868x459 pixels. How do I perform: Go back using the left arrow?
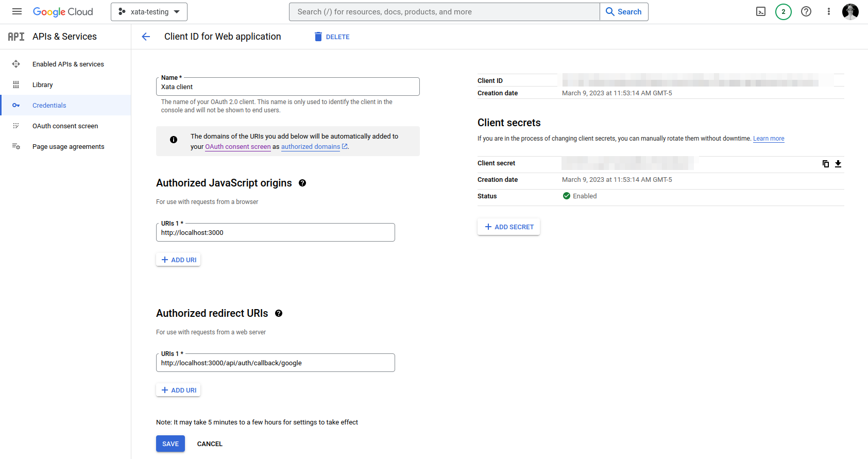point(146,37)
